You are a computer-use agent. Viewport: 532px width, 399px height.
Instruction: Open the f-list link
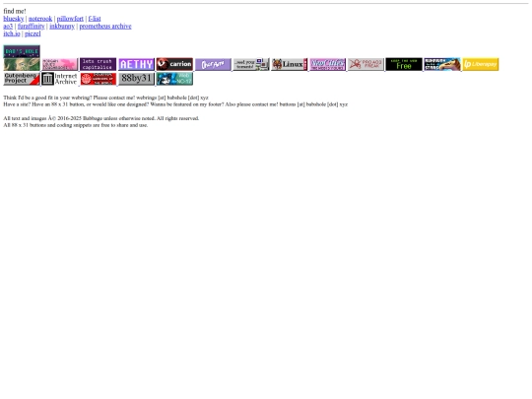(x=95, y=19)
